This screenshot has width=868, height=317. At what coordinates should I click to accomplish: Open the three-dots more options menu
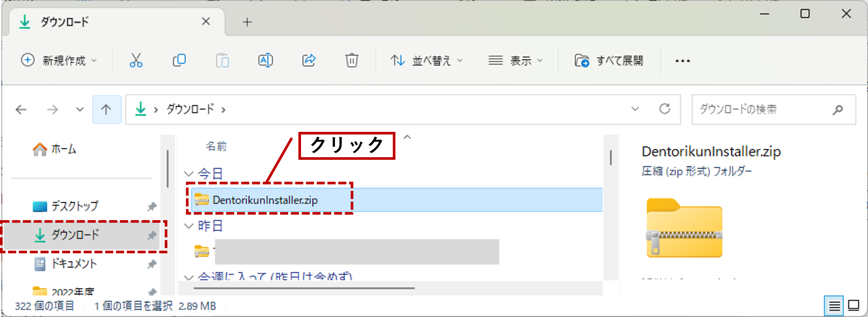click(682, 61)
